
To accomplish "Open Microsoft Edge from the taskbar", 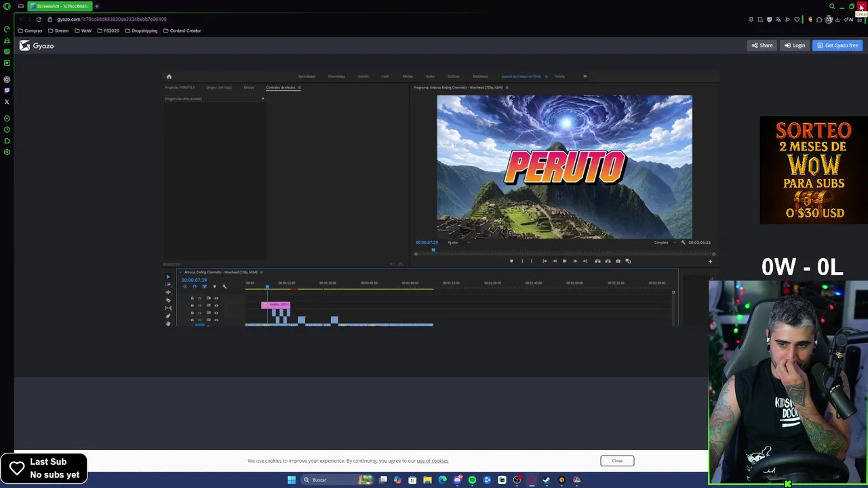I will tap(442, 480).
